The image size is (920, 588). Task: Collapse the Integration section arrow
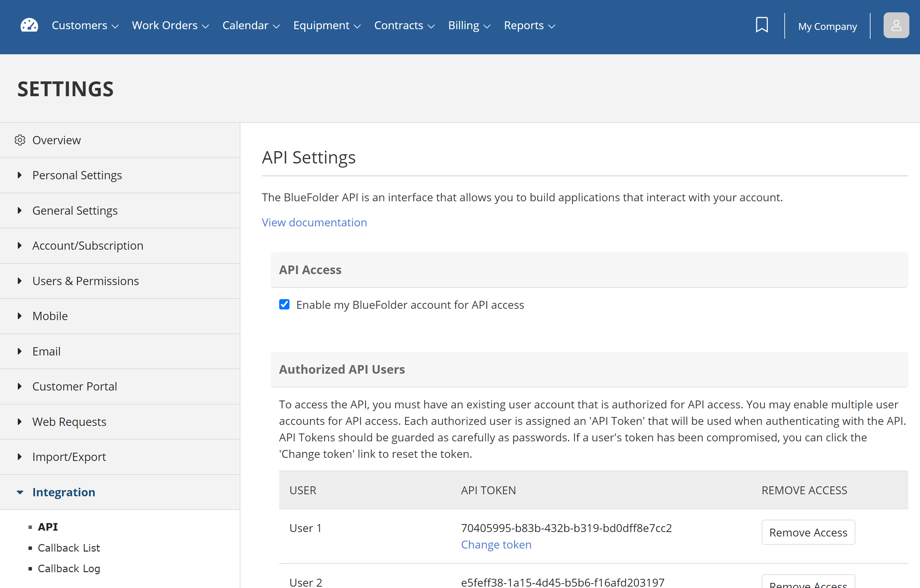coord(20,492)
